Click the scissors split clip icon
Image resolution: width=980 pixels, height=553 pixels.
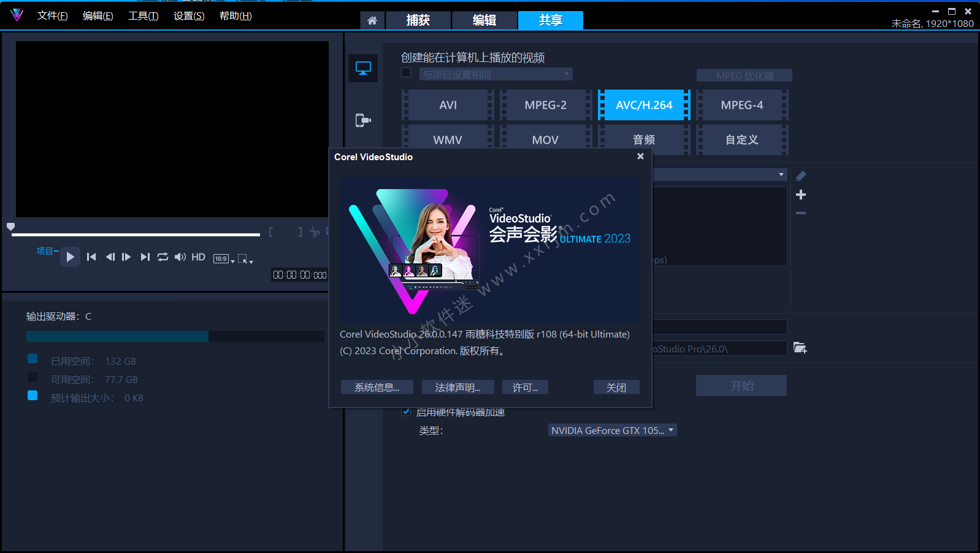click(315, 232)
